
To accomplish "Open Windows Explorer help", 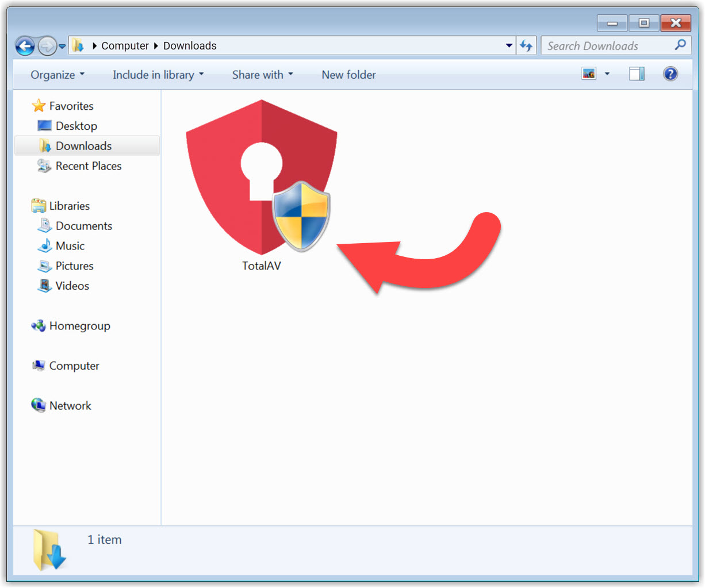I will (670, 74).
